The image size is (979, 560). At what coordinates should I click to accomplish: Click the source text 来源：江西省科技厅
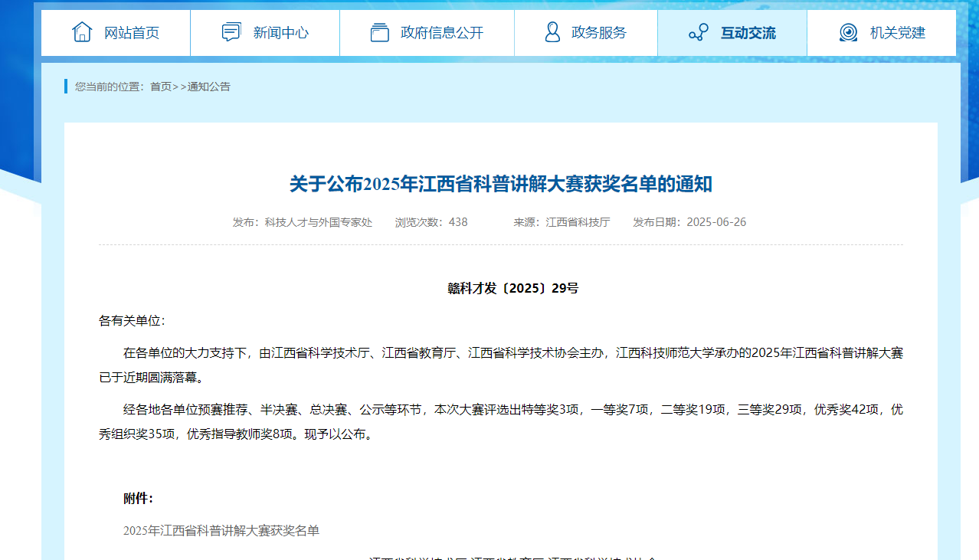562,222
